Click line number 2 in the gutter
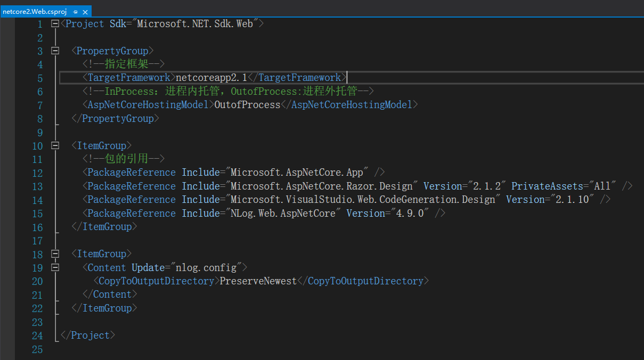The width and height of the screenshot is (644, 360). [x=39, y=38]
